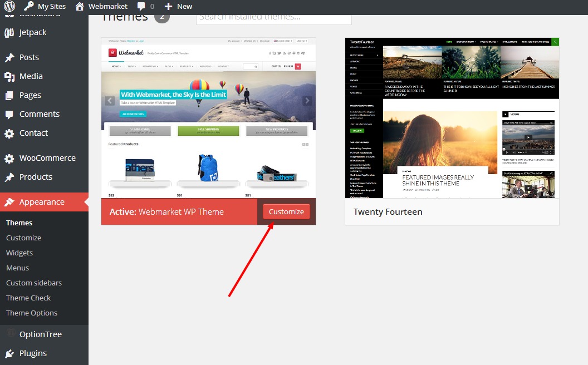
Task: Open the Jetpack menu item
Action: [33, 33]
